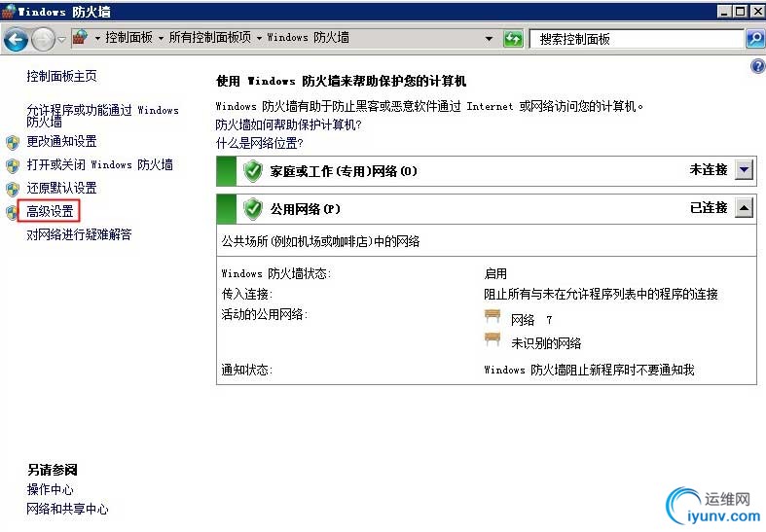Select the 所有控制面板项 breadcrumb
Image resolution: width=766 pixels, height=532 pixels.
210,37
